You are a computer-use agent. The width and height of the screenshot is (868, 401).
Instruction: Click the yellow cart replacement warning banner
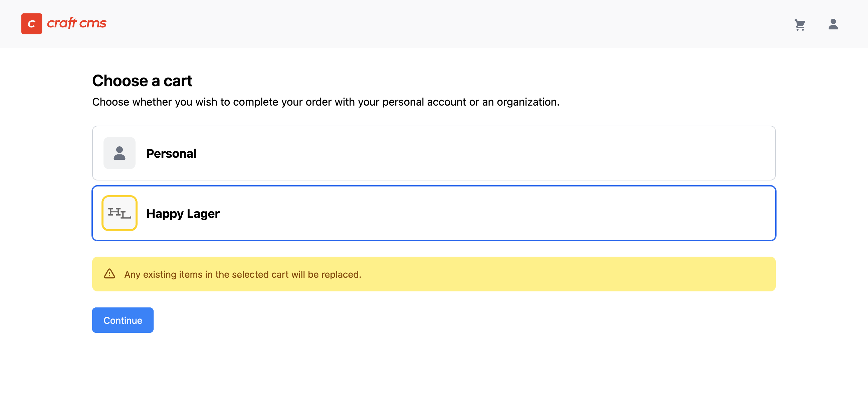[434, 274]
